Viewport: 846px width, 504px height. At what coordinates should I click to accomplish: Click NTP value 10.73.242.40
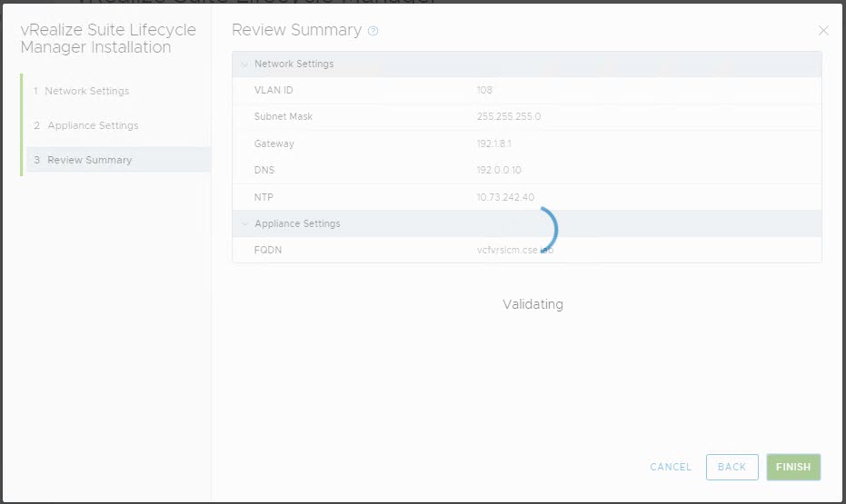coord(505,197)
